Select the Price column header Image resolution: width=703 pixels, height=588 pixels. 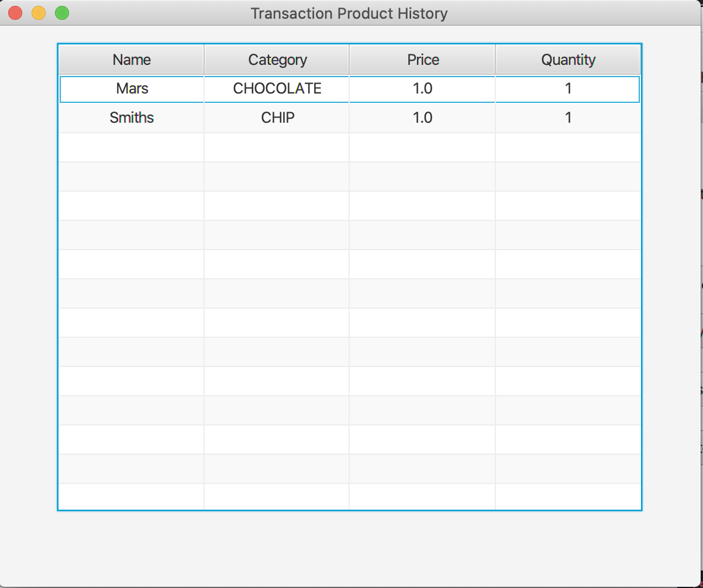coord(422,59)
